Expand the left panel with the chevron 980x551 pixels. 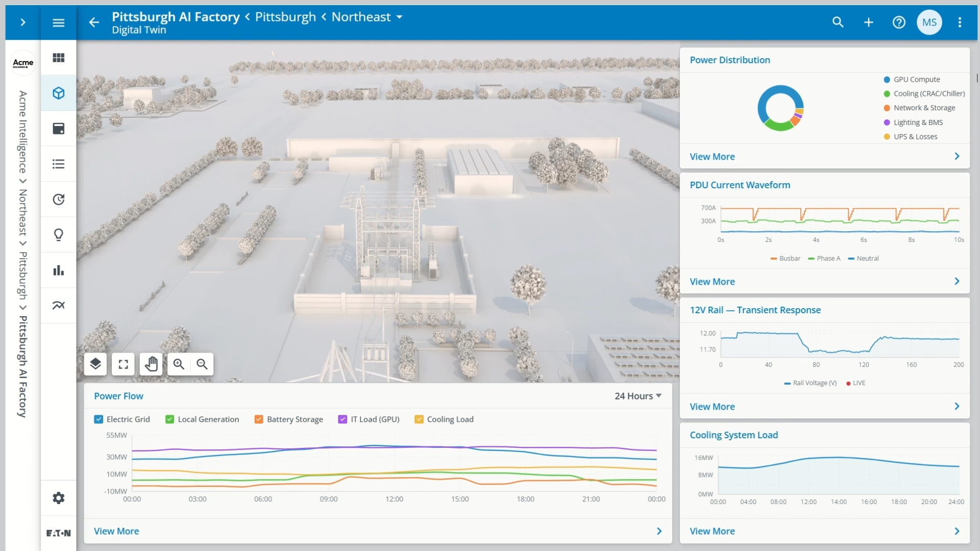(x=23, y=22)
